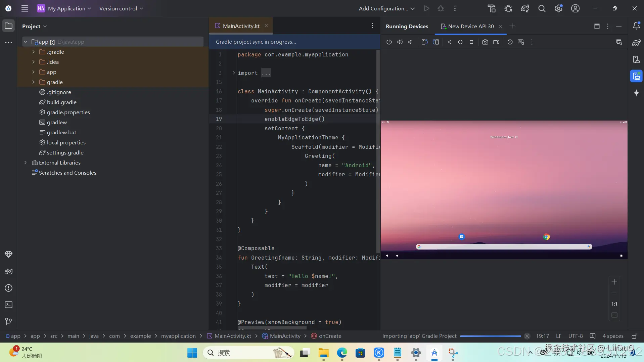This screenshot has height=362, width=644.
Task: Open the Notifications bell panel
Action: click(636, 26)
